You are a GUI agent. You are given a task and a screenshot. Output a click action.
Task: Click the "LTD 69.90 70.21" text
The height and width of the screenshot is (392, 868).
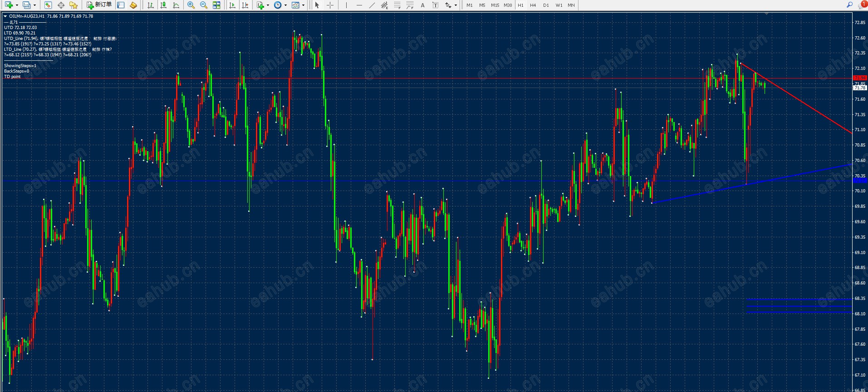pyautogui.click(x=20, y=33)
